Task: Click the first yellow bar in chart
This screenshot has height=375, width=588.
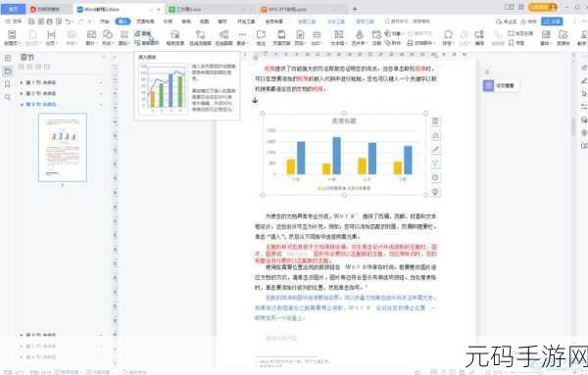Action: click(x=291, y=167)
